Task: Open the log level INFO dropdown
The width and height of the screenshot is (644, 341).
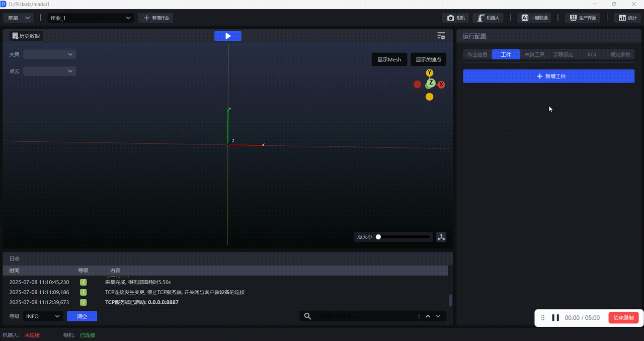Action: pyautogui.click(x=43, y=316)
